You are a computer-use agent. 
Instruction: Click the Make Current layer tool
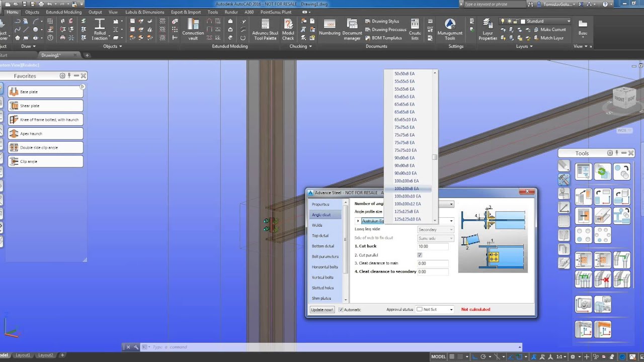tap(548, 30)
